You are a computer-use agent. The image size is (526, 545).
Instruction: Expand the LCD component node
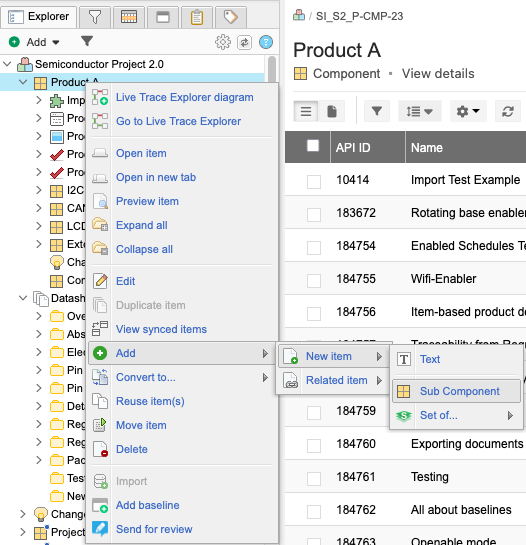(x=39, y=226)
